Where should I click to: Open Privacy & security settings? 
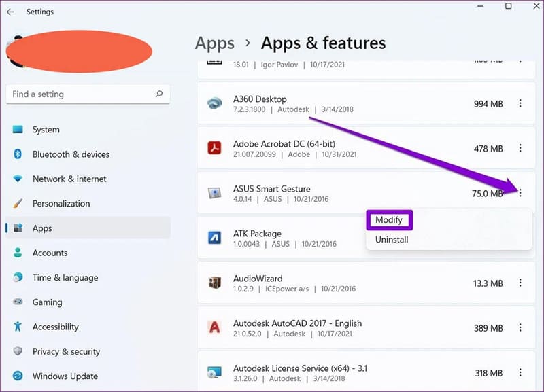88,351
